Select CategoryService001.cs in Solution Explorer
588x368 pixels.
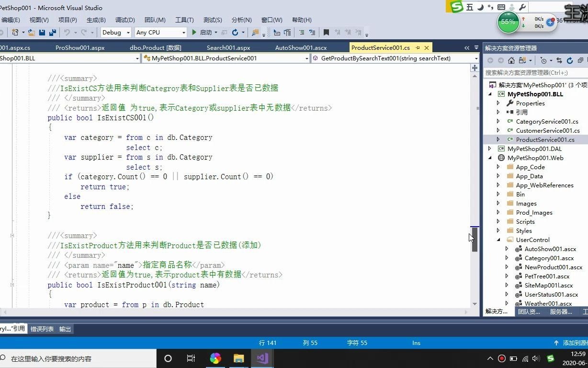[547, 121]
